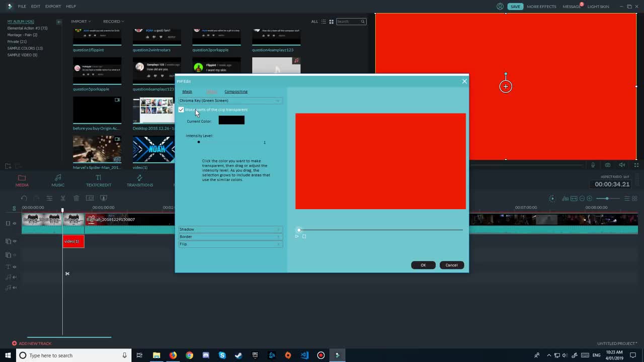Click the Intensity Level slider handle
The height and width of the screenshot is (362, 644).
(199, 142)
